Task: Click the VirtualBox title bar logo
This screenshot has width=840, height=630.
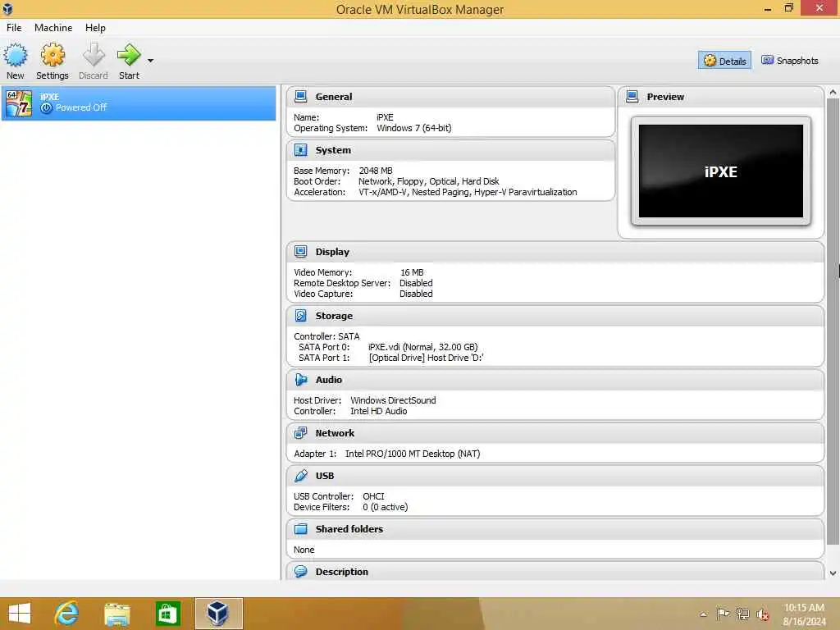Action: click(7, 8)
